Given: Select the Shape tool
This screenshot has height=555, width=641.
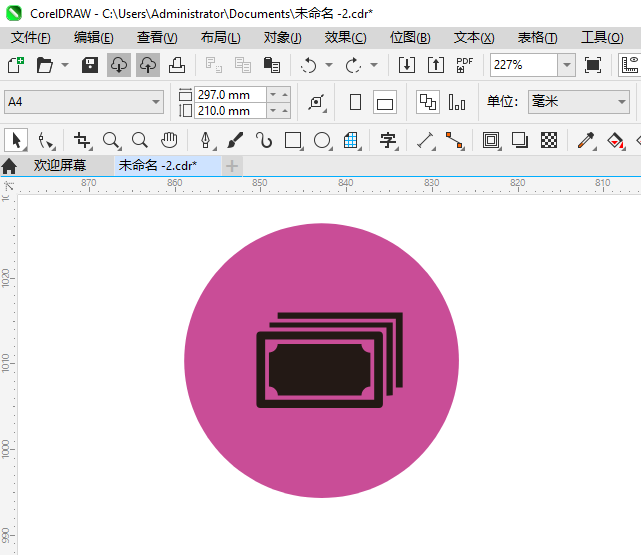Looking at the screenshot, I should pyautogui.click(x=46, y=141).
